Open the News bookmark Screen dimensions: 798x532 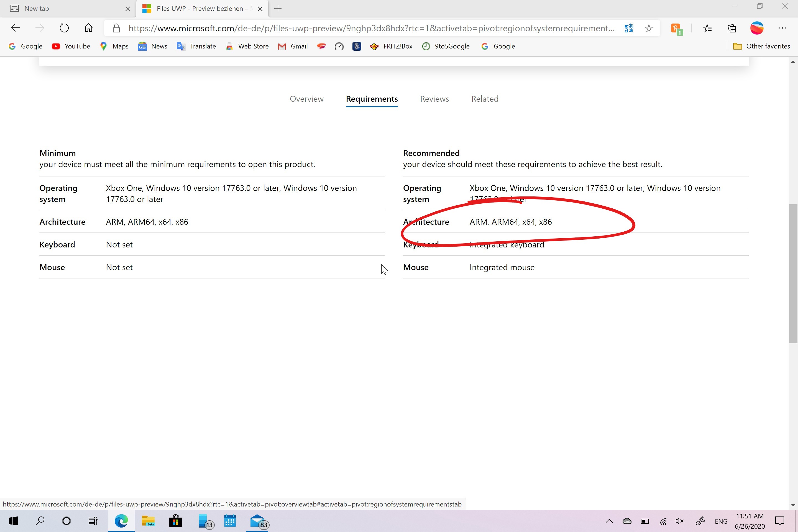(153, 46)
